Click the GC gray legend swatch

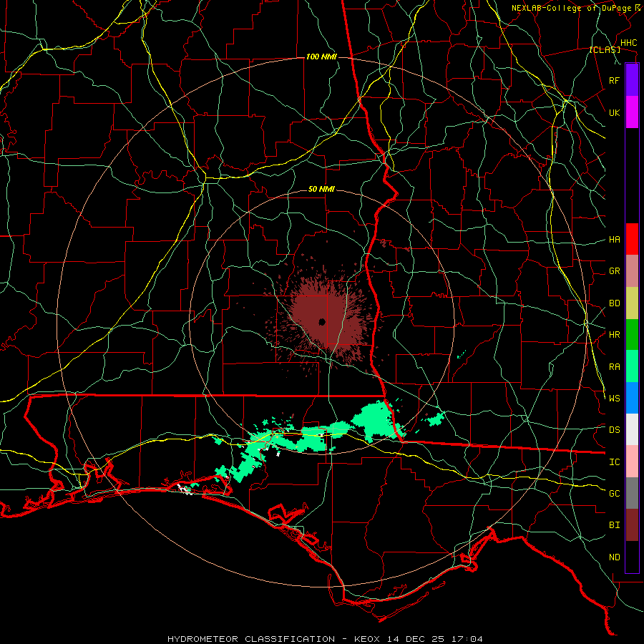tap(632, 493)
